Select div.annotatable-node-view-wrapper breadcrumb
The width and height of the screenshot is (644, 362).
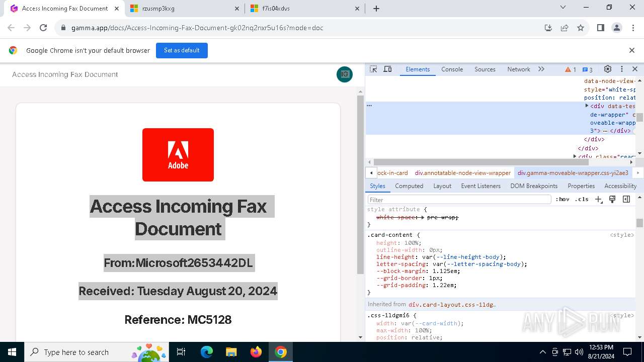coord(463,173)
